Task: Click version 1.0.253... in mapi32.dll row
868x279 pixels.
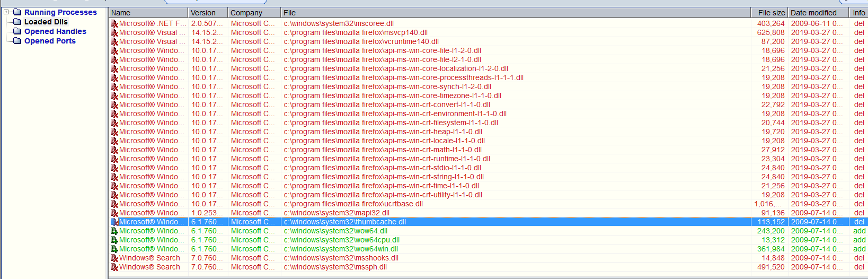Action: (207, 213)
